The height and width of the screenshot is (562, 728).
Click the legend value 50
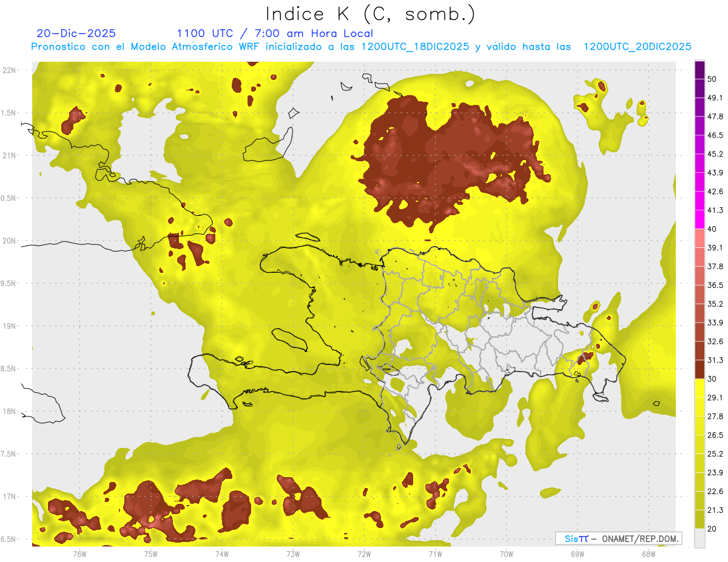[x=712, y=79]
